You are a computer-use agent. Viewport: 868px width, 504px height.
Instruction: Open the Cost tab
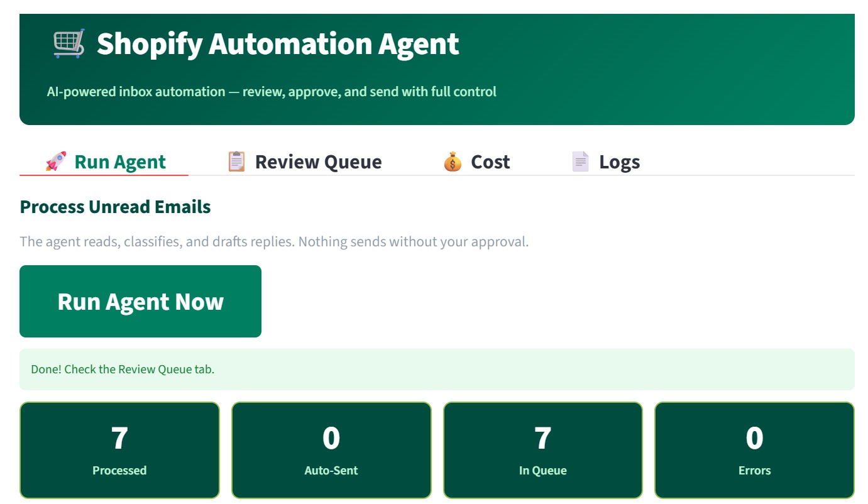point(476,162)
